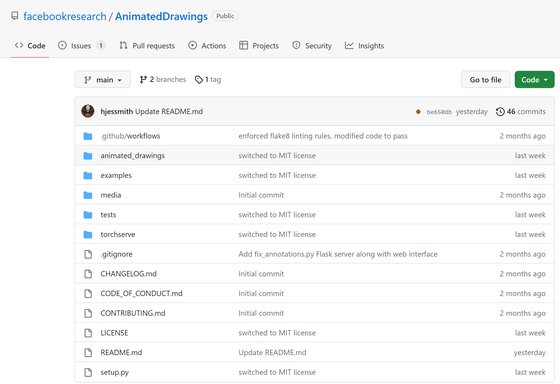This screenshot has height=384, width=560.
Task: Click the folder icon for animated_drawings
Action: tap(88, 156)
